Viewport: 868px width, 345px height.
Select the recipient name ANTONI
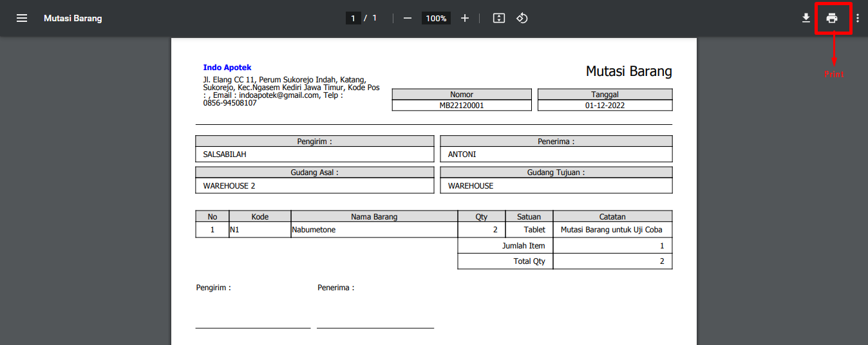click(x=462, y=154)
